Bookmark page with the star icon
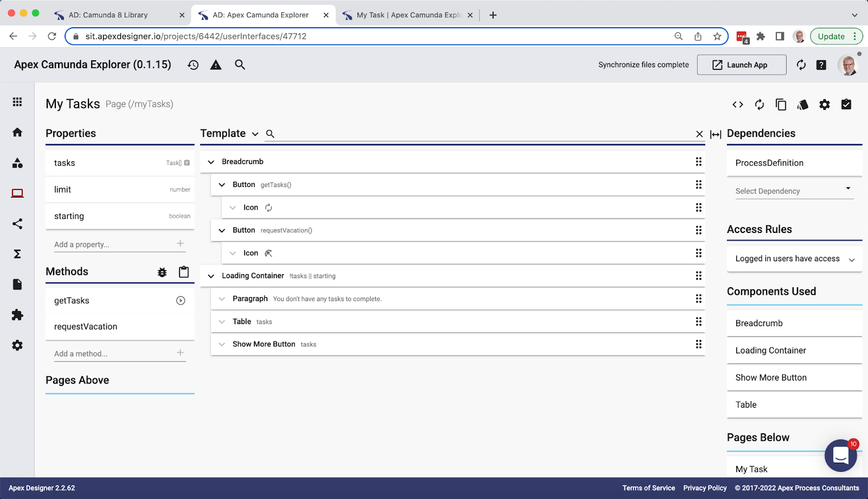The width and height of the screenshot is (868, 499). point(717,36)
